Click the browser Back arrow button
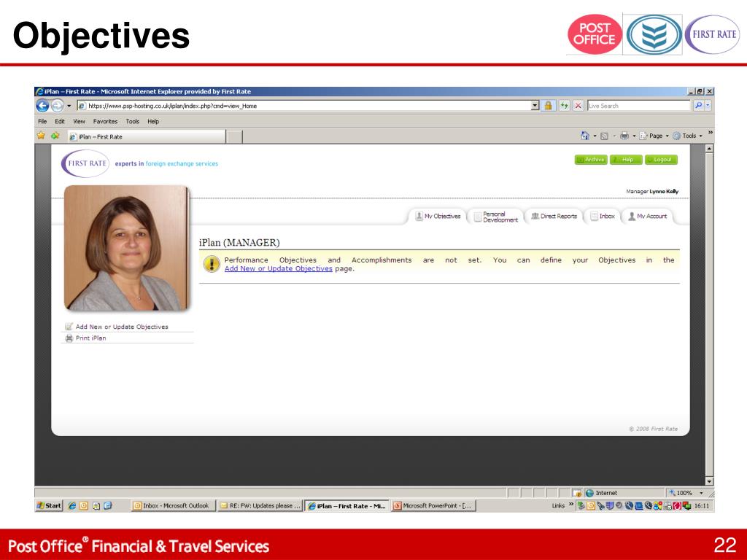This screenshot has width=747, height=560. click(x=43, y=105)
